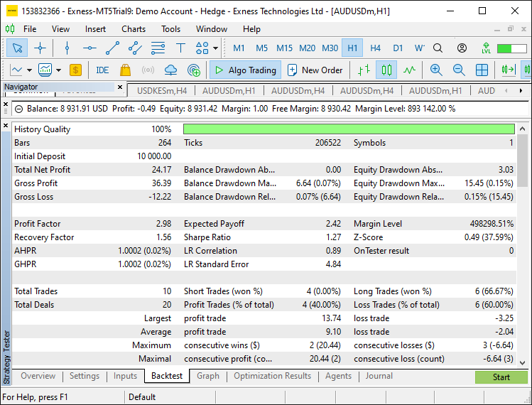This screenshot has width=532, height=405.
Task: Toggle the H1 timeframe button
Action: click(x=352, y=48)
